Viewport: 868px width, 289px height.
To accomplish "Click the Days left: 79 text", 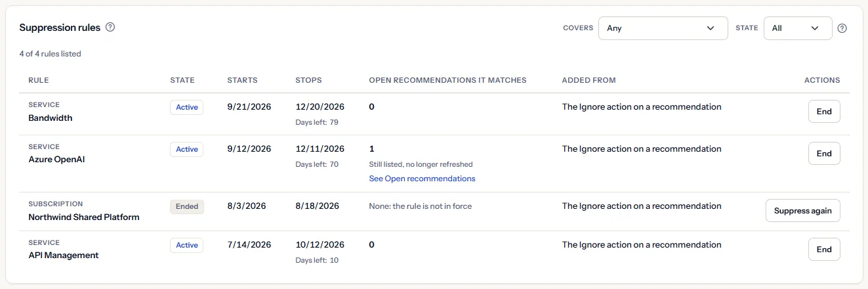I will [317, 123].
